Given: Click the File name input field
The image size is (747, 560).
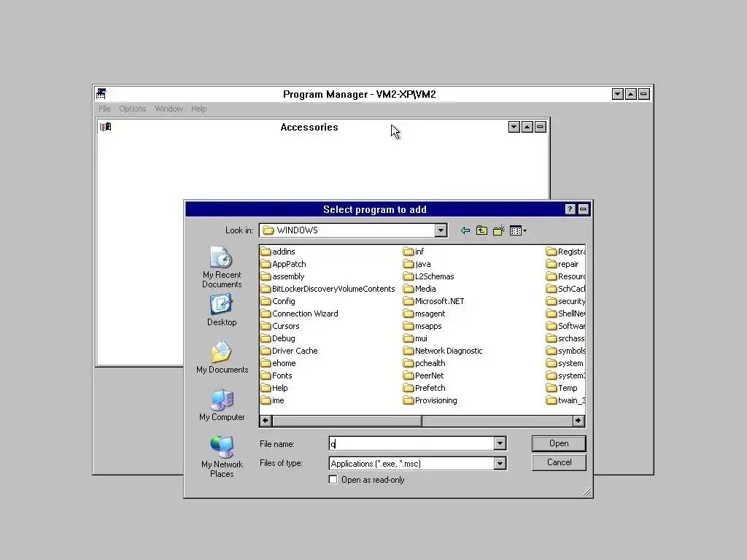Looking at the screenshot, I should [x=411, y=443].
